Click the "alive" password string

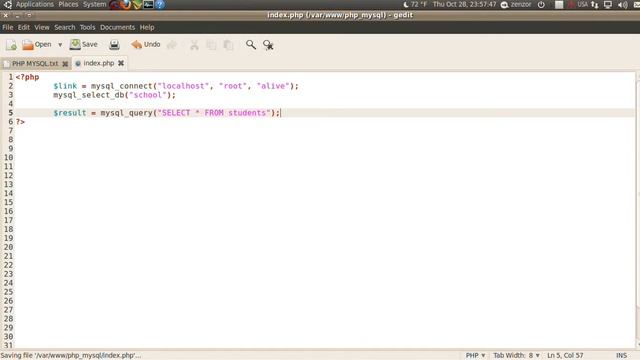(x=273, y=86)
